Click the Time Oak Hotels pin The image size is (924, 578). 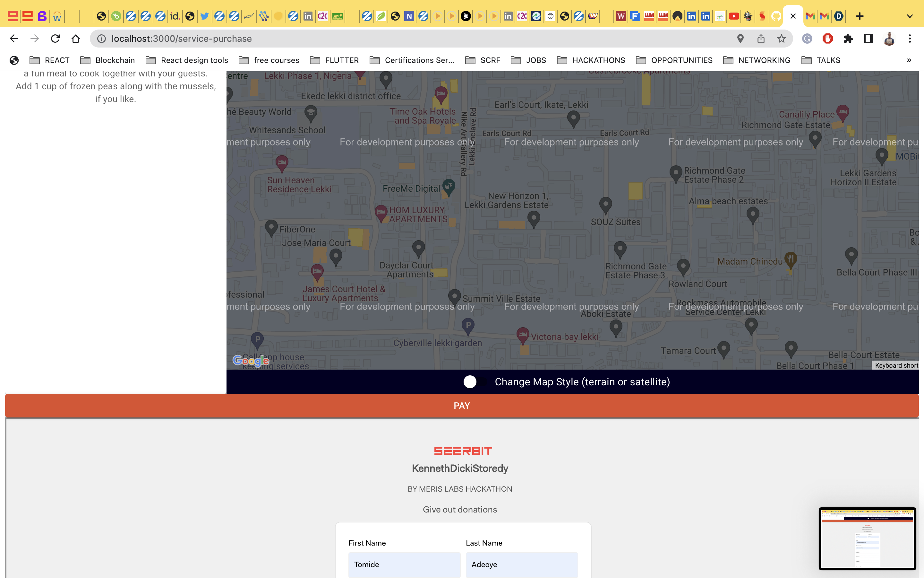pos(441,95)
